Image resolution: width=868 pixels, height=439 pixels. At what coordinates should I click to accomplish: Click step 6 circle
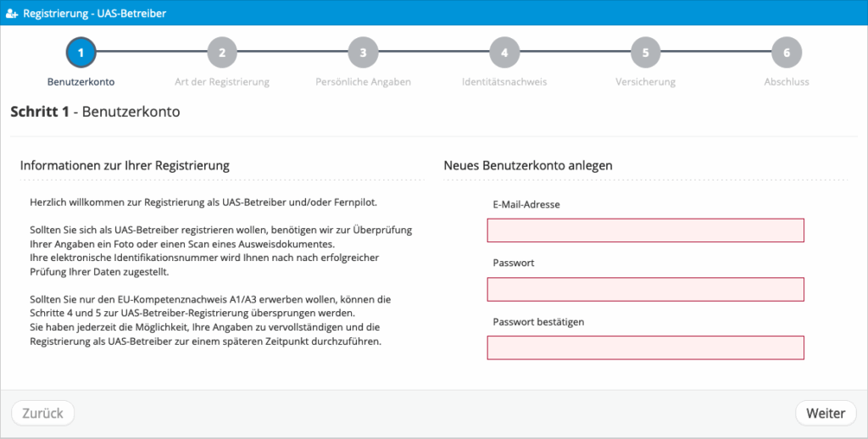(787, 53)
